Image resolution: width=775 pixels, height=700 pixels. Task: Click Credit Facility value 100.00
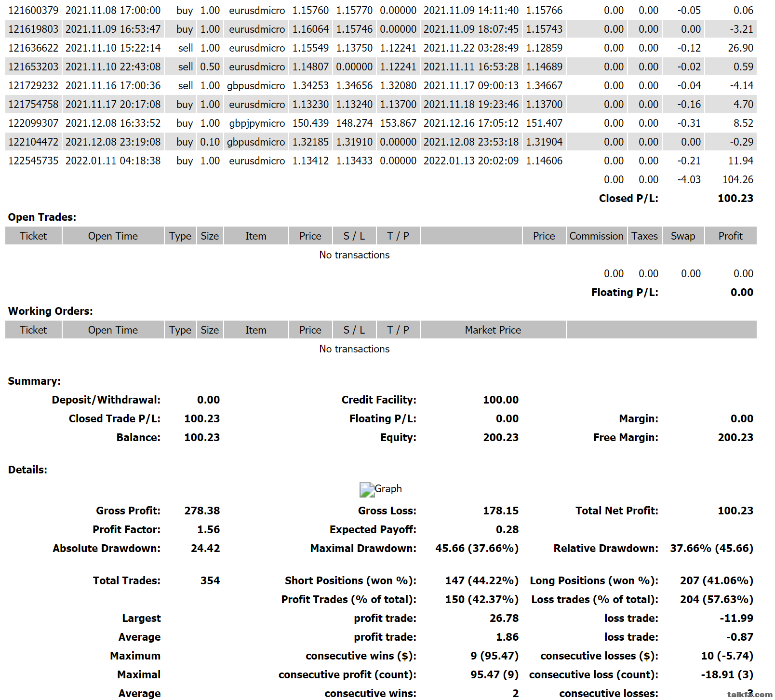[501, 400]
